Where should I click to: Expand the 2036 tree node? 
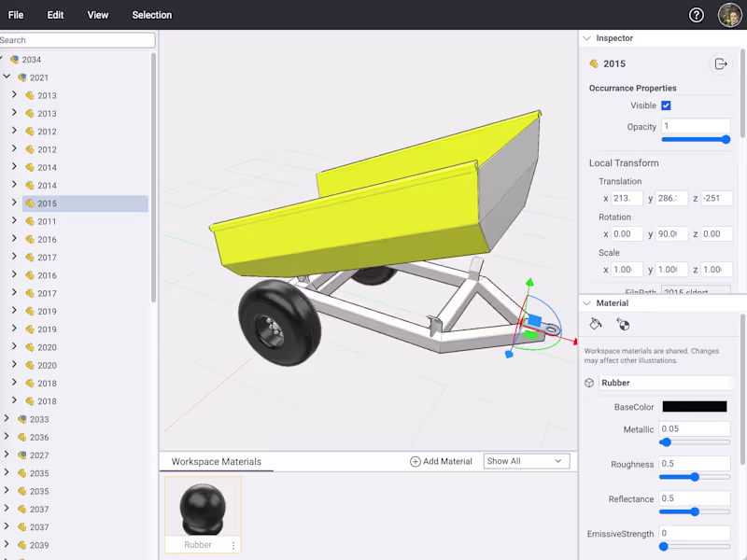click(7, 436)
